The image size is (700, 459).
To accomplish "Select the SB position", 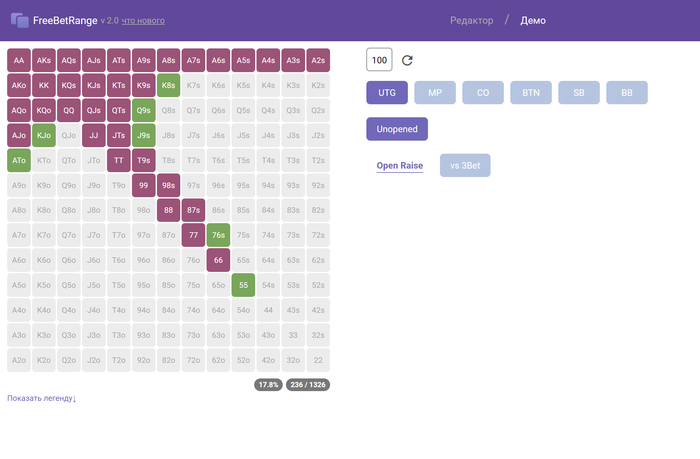I will (579, 93).
